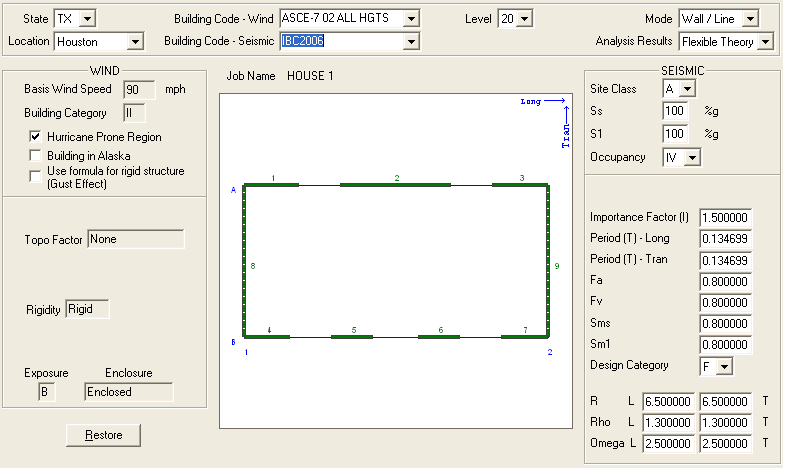Click the Ss value input field

(x=676, y=111)
